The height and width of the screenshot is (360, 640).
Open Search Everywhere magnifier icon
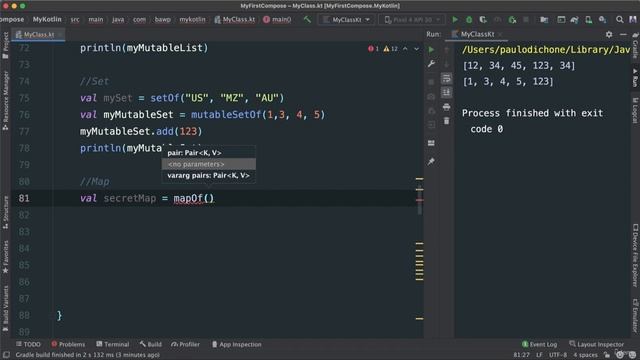tap(619, 19)
